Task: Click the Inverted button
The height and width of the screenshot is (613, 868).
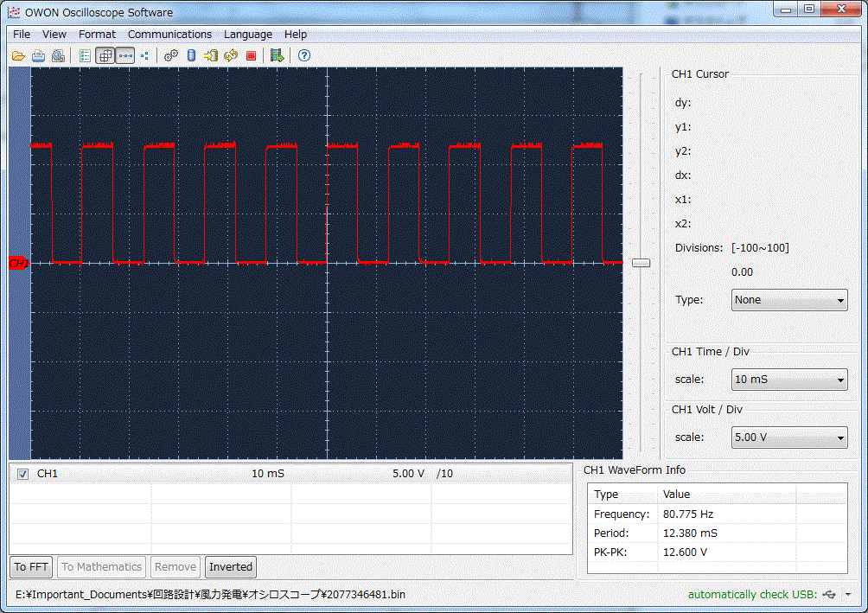Action: click(230, 567)
